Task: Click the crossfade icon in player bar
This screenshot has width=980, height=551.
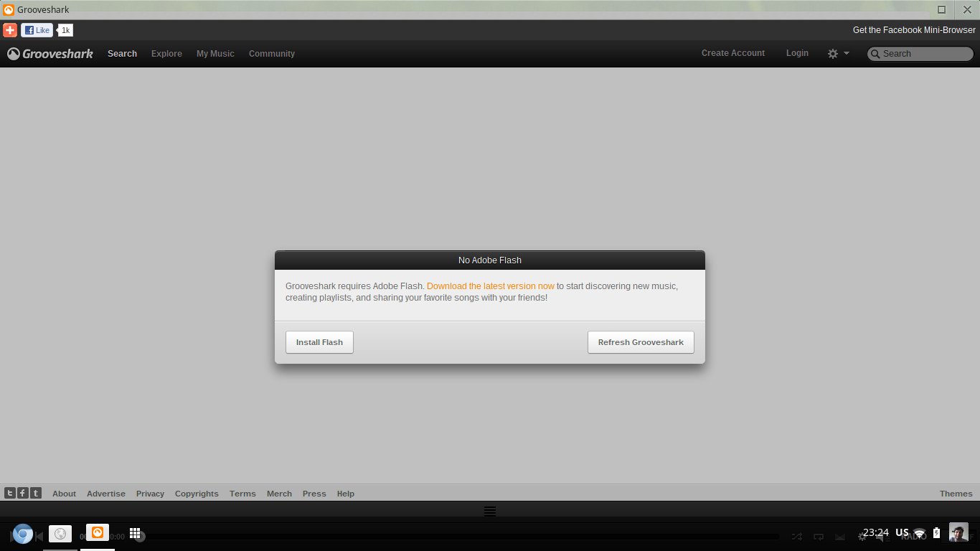Action: pos(840,537)
